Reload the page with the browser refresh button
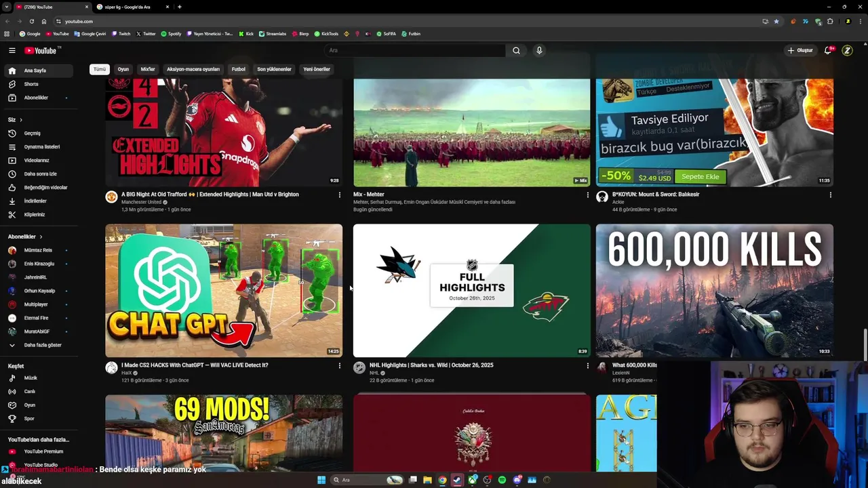Image resolution: width=868 pixels, height=488 pixels. [31, 21]
